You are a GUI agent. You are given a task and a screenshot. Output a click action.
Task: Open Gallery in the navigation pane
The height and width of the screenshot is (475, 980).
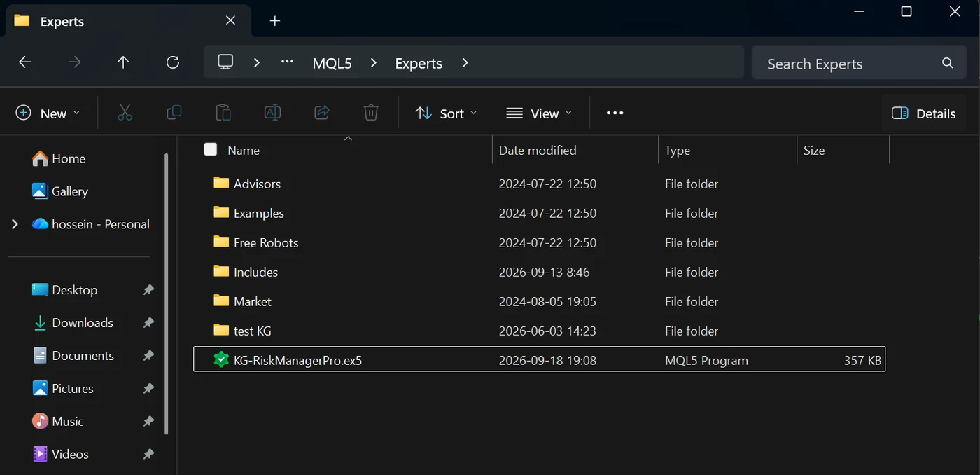[60, 191]
